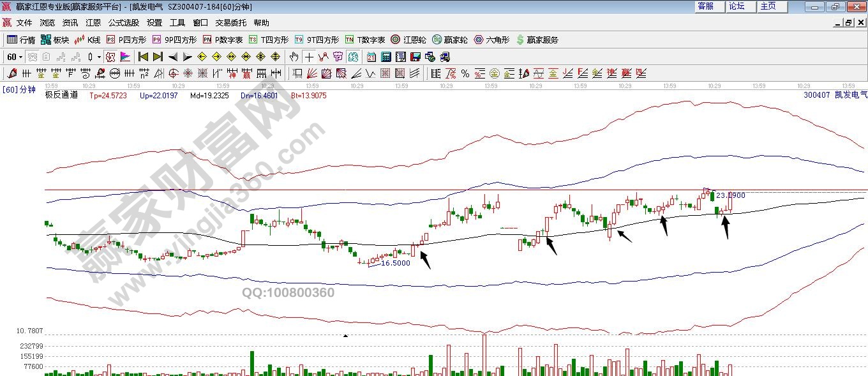
Task: Click the calculator icon in toolbar
Action: [385, 57]
